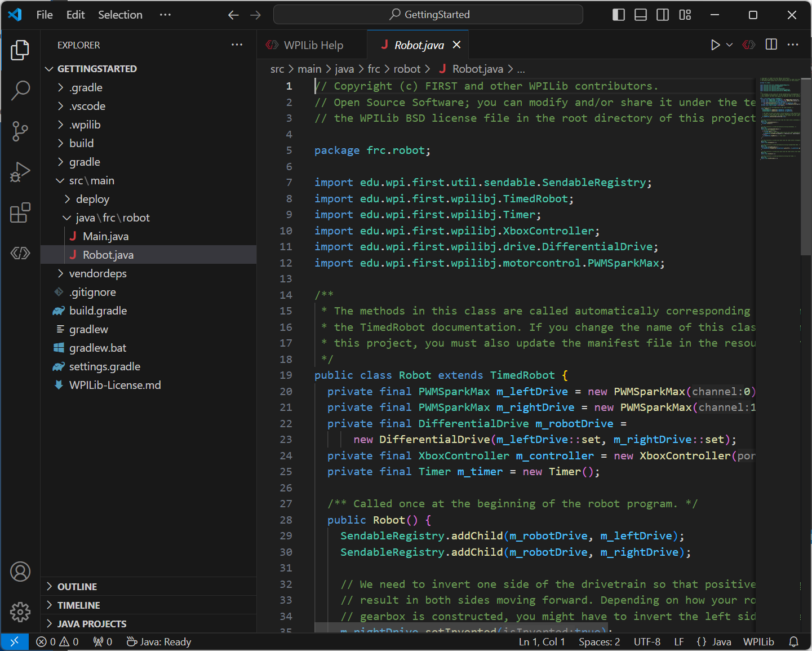This screenshot has width=812, height=651.
Task: Open the Explorer view
Action: [x=20, y=50]
